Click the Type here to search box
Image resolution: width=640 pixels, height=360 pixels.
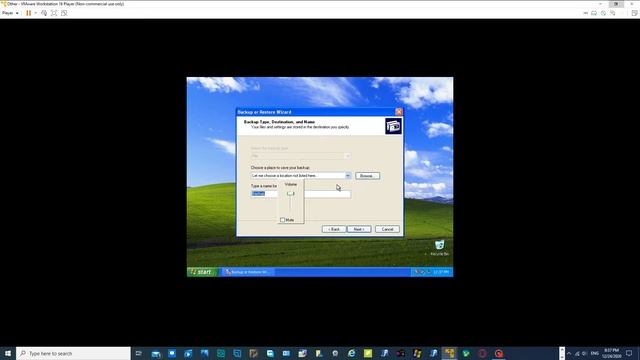73,353
